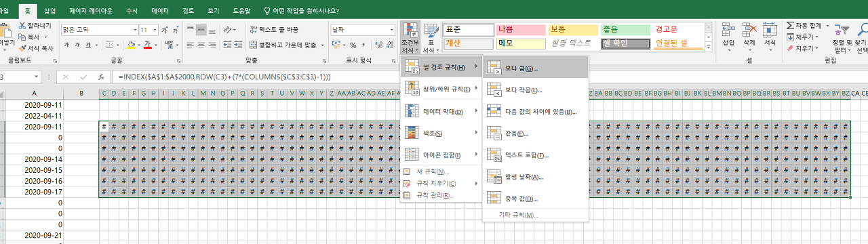Apply the red font color 가
Image resolution: width=868 pixels, height=244 pixels.
pyautogui.click(x=148, y=45)
